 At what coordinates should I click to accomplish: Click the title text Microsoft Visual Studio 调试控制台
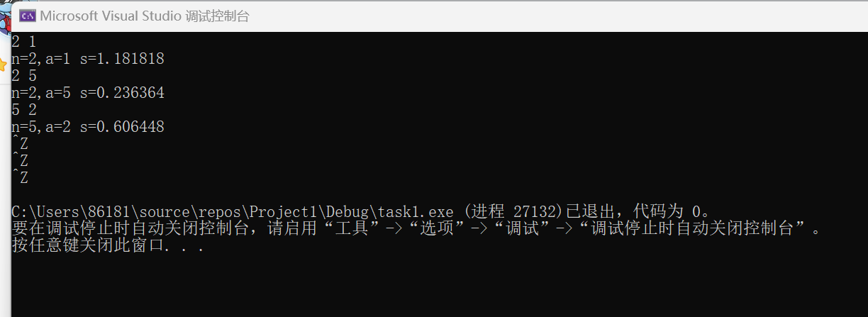pos(145,16)
